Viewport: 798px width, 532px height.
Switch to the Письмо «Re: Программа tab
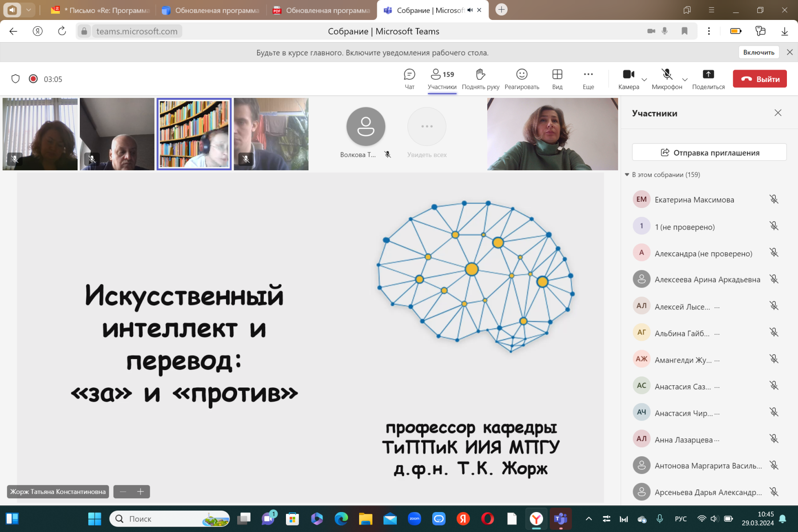[x=101, y=10]
